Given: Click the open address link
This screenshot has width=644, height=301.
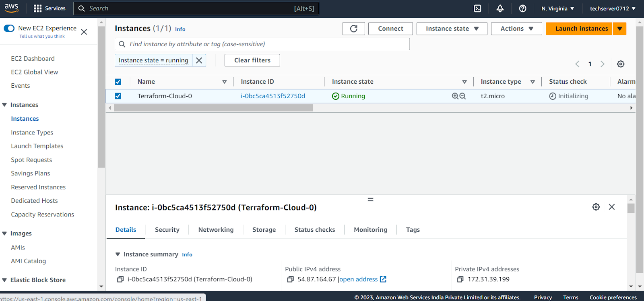Looking at the screenshot, I should pos(358,279).
